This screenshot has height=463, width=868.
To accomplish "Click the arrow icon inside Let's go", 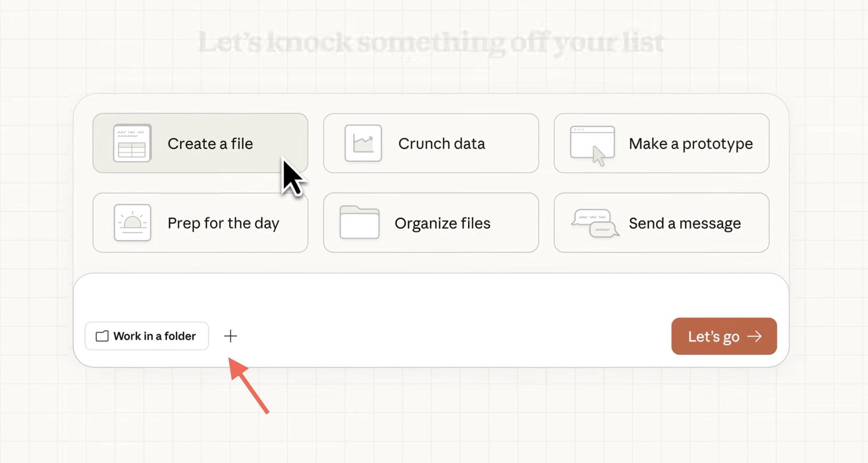I will click(x=755, y=336).
